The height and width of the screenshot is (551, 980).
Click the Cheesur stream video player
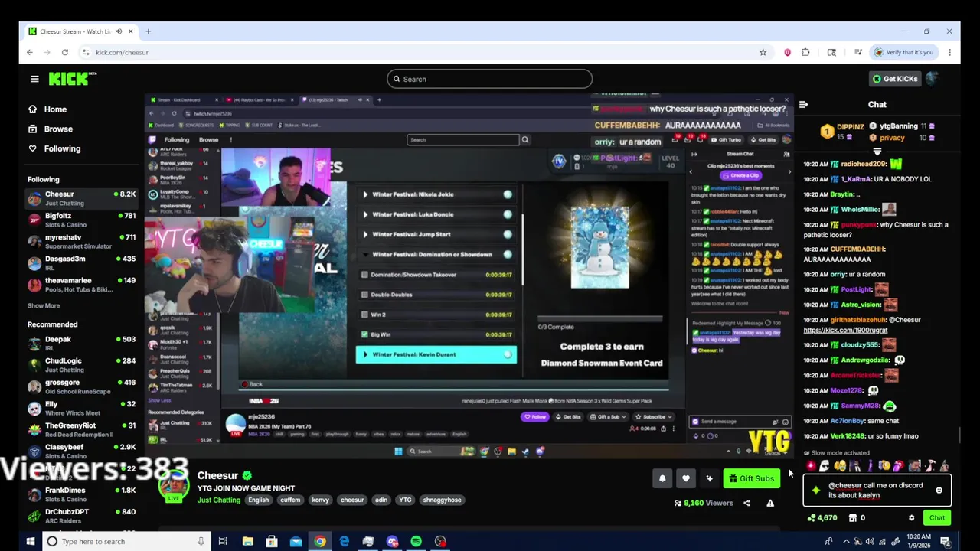coord(469,275)
